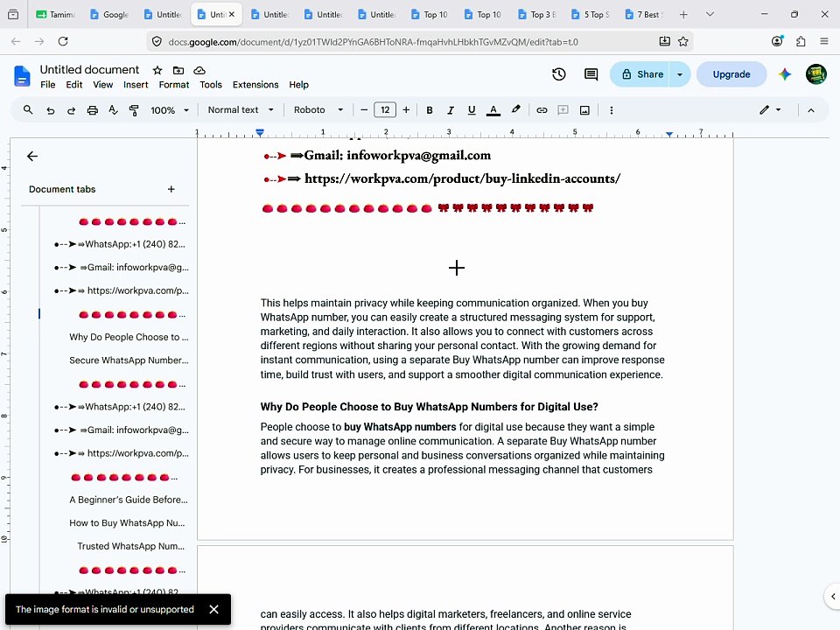Click the Share button
The image size is (840, 630).
(x=640, y=74)
